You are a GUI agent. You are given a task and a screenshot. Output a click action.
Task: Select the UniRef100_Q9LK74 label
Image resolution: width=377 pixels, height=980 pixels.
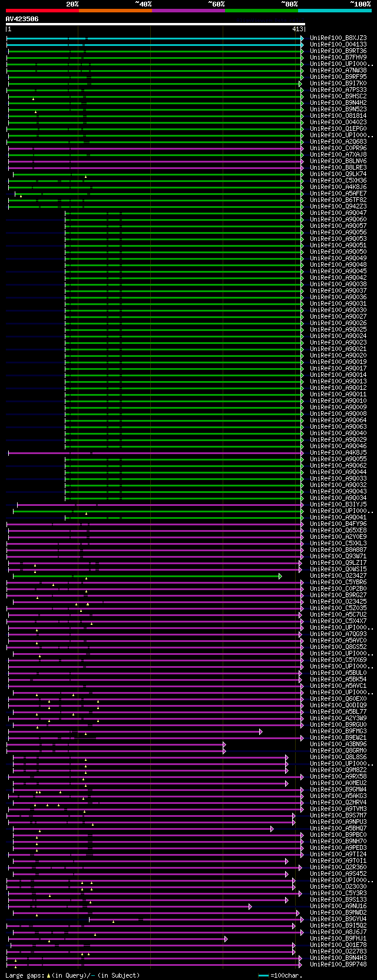coord(338,174)
